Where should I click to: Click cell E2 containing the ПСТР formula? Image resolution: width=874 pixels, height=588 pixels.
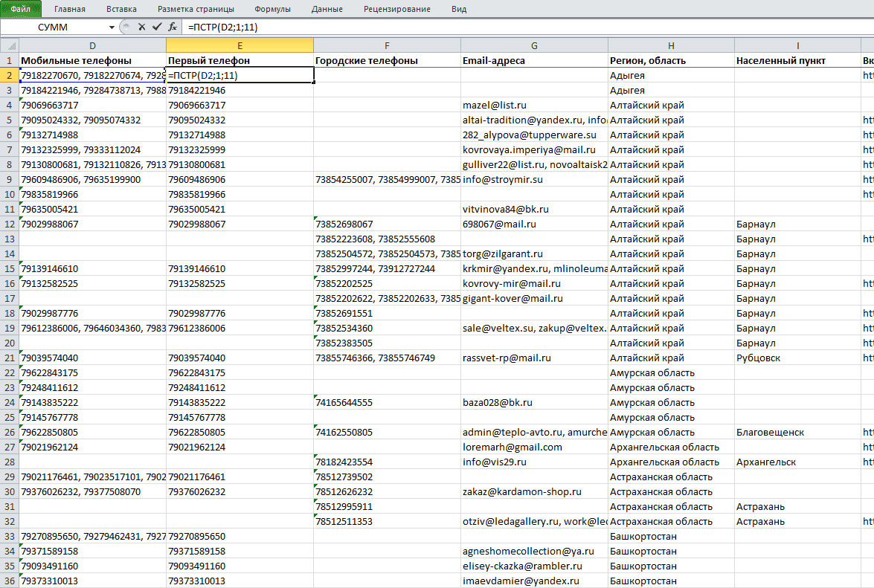240,75
